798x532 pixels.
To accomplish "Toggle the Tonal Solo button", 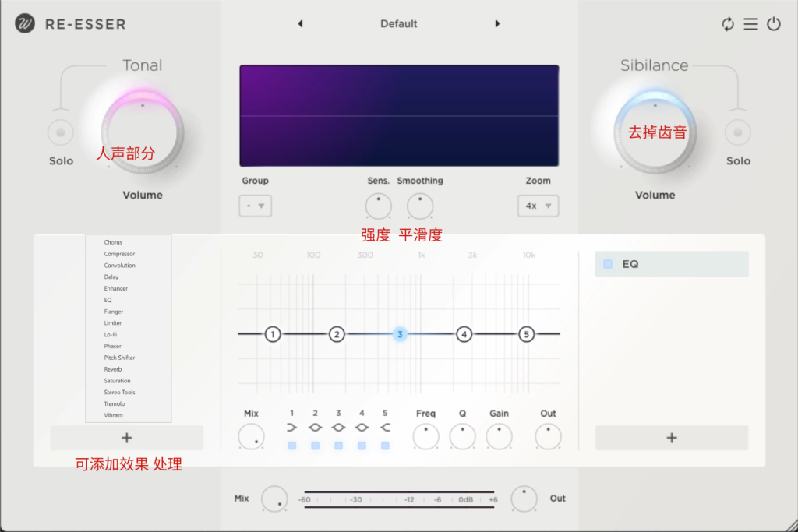I will [61, 132].
